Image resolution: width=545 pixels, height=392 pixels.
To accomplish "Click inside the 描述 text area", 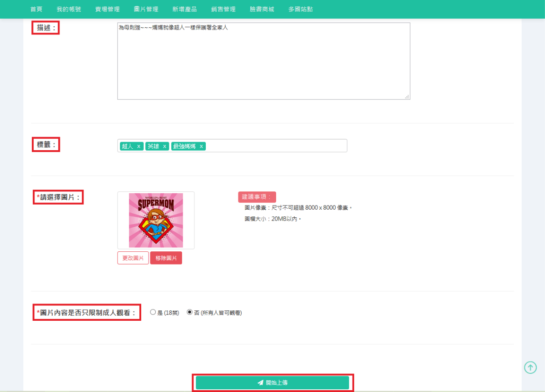I will (263, 64).
